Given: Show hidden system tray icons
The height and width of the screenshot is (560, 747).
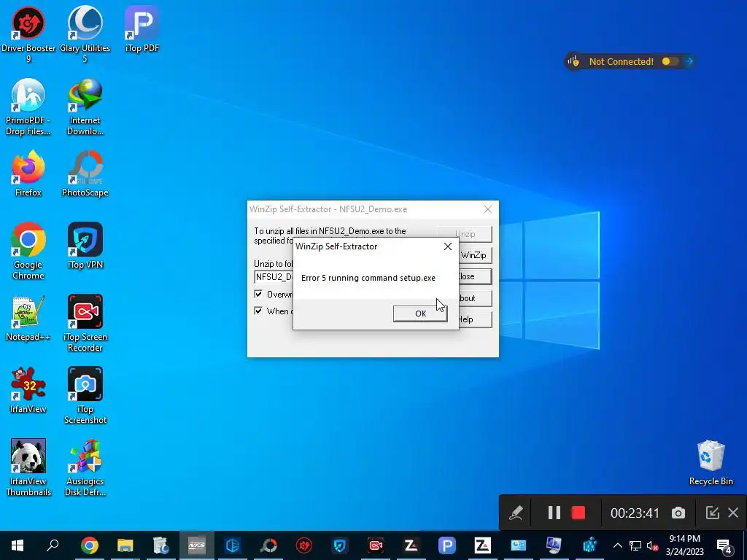Looking at the screenshot, I should click(x=617, y=545).
